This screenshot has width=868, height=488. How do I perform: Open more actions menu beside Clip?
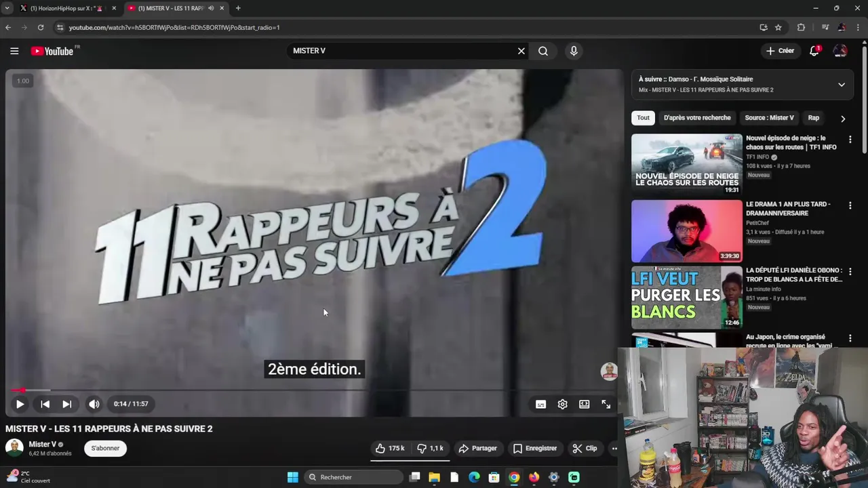(614, 448)
